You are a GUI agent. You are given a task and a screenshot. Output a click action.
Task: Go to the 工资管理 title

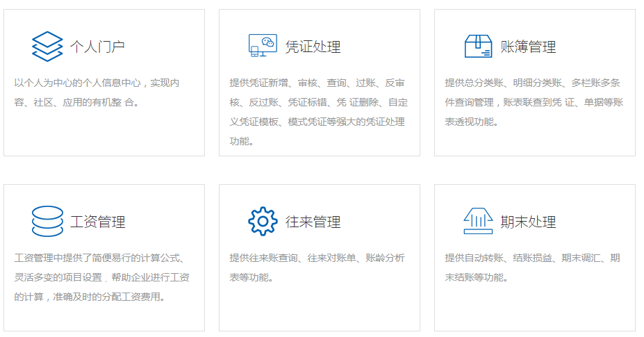click(97, 222)
